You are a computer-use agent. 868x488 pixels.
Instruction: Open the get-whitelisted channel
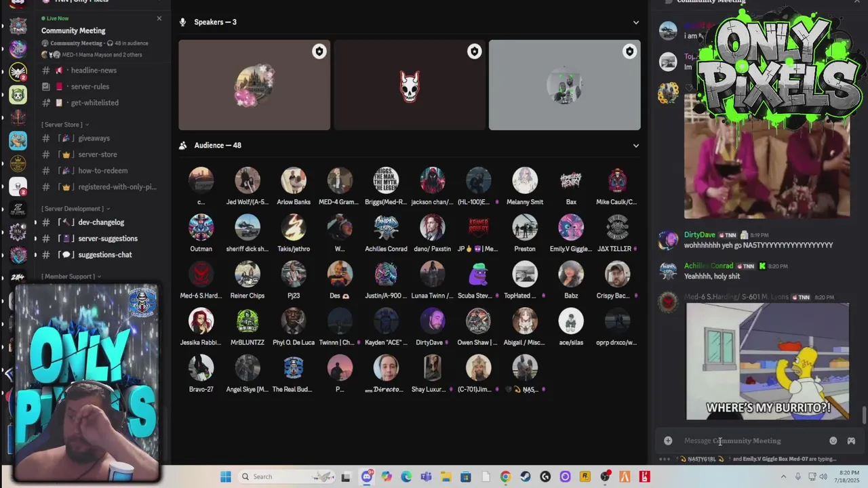pos(102,103)
